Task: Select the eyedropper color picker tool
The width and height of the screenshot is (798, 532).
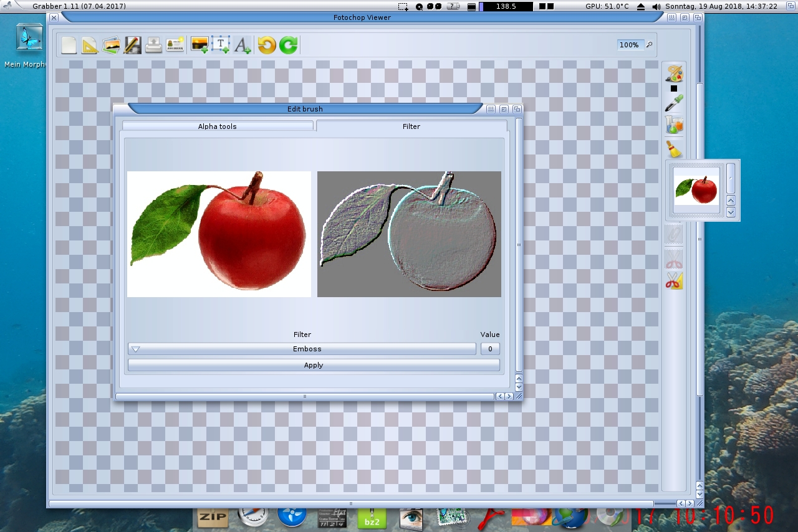Action: (674, 103)
